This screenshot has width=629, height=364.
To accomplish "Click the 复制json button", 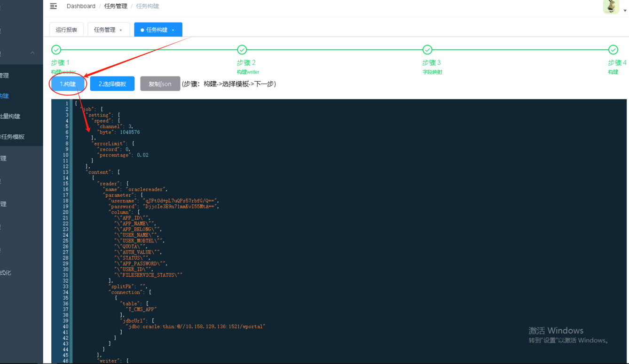I will [x=160, y=84].
